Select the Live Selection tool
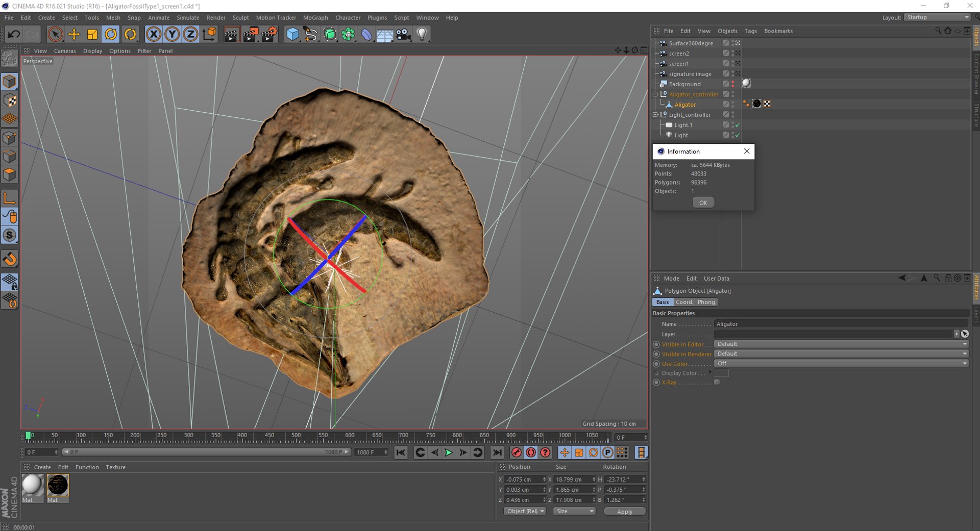 click(x=55, y=34)
